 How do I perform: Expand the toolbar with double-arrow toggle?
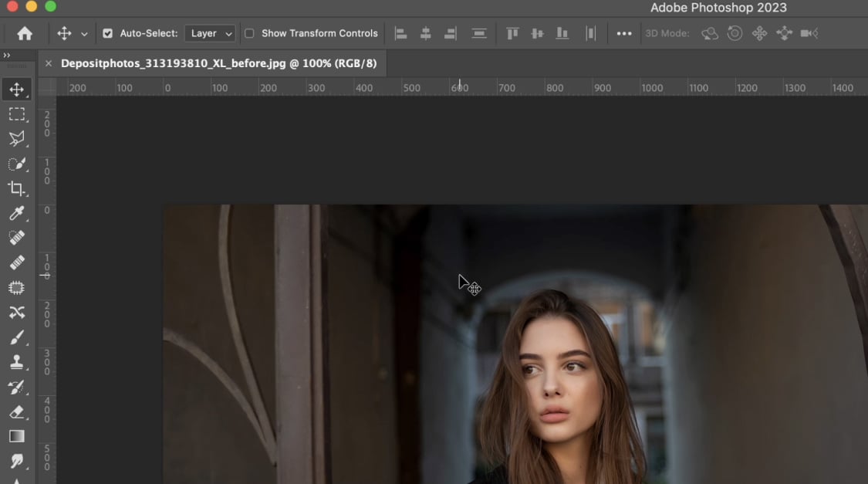click(7, 55)
